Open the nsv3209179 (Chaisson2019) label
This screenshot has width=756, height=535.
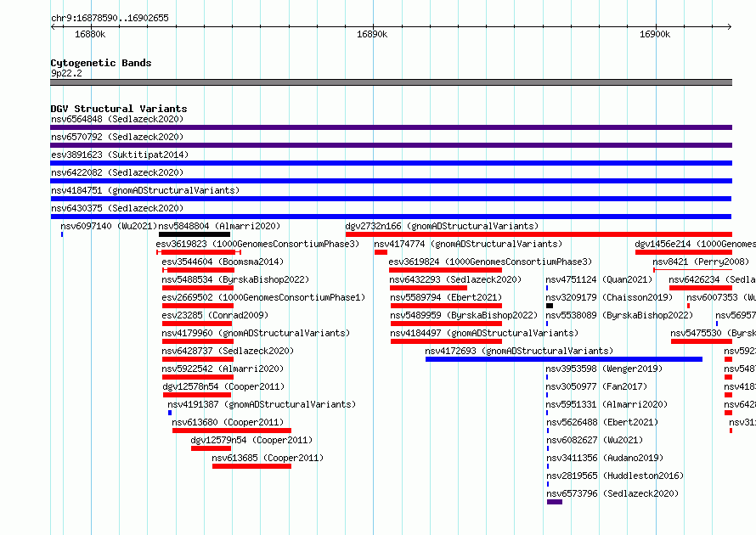pyautogui.click(x=609, y=297)
